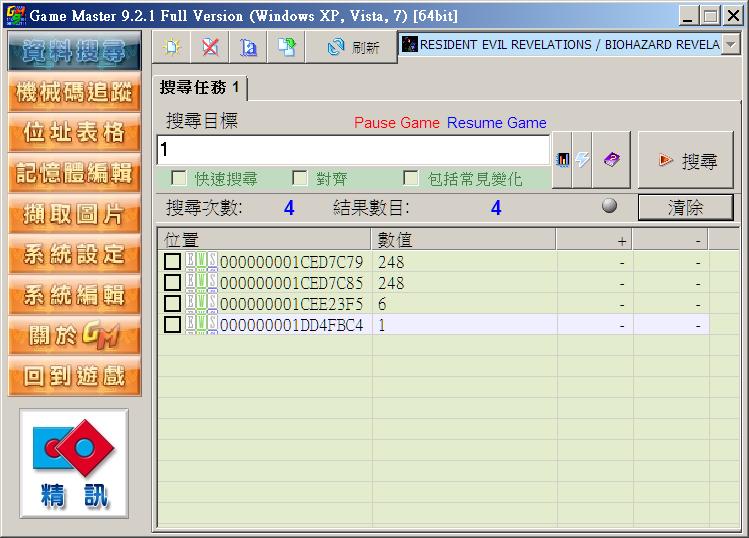Tick checkbox for address 000000001CEE23F5

173,303
